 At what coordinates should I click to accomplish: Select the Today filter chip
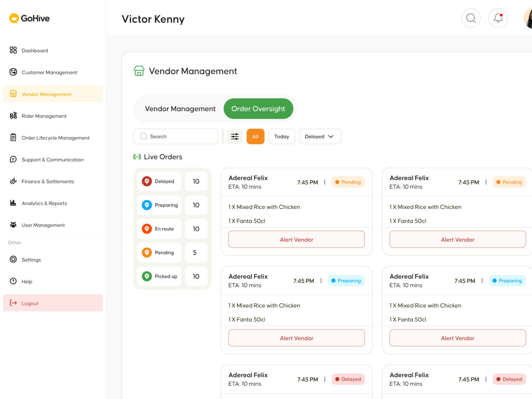click(x=281, y=136)
